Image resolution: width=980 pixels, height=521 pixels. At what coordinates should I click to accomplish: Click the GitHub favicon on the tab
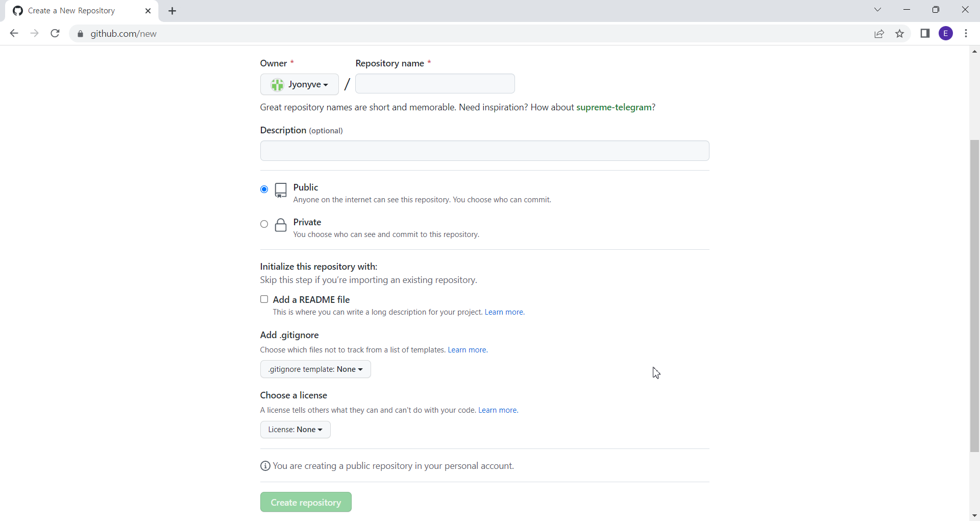point(18,11)
